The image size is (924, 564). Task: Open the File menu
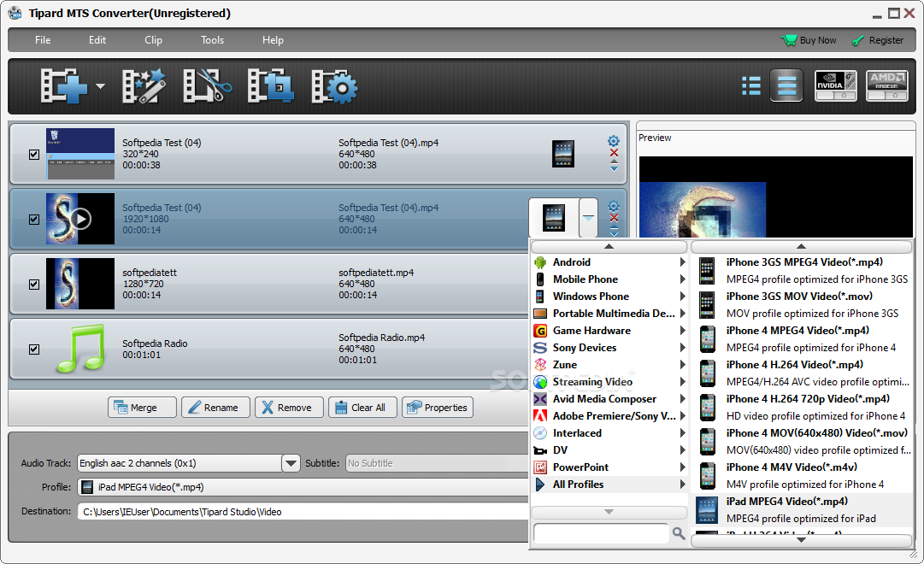[x=43, y=40]
